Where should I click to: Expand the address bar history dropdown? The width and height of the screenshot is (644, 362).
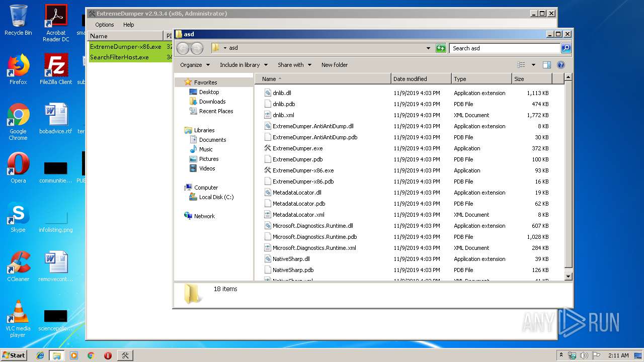click(428, 48)
